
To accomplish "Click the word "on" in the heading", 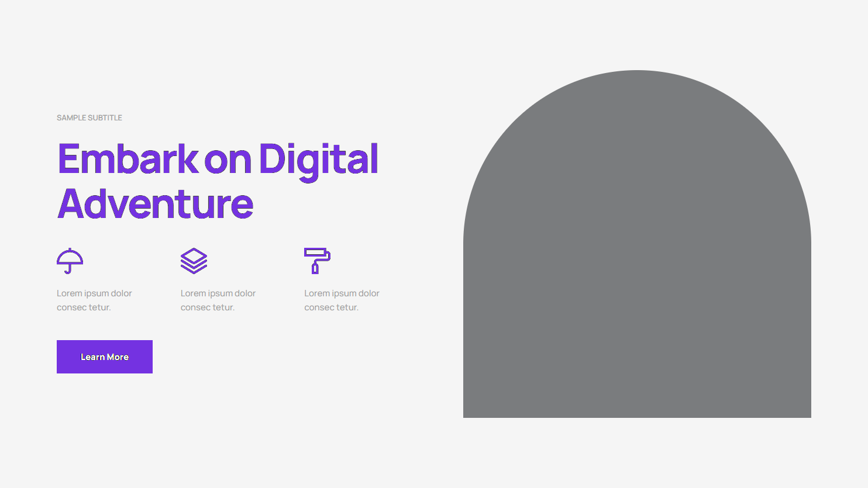I will tap(228, 160).
